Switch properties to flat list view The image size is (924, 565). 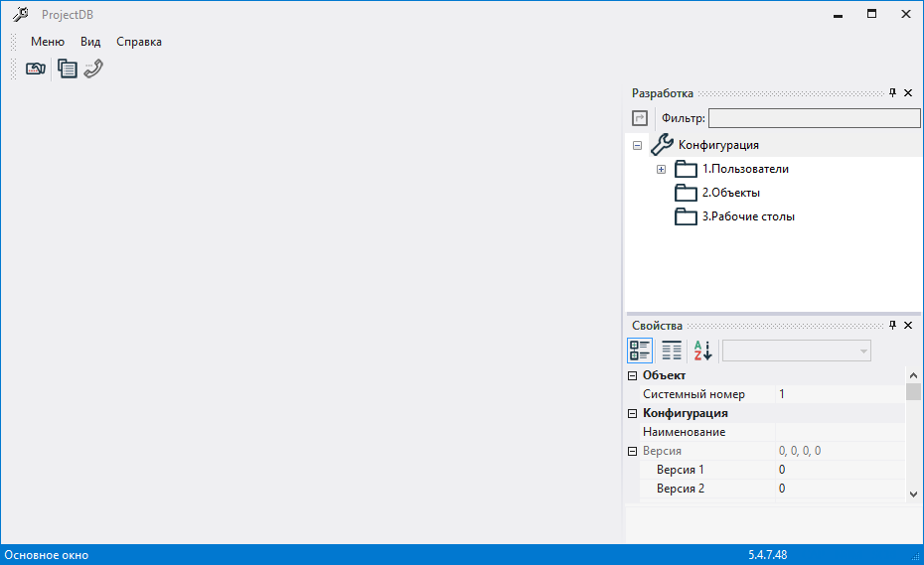(672, 351)
